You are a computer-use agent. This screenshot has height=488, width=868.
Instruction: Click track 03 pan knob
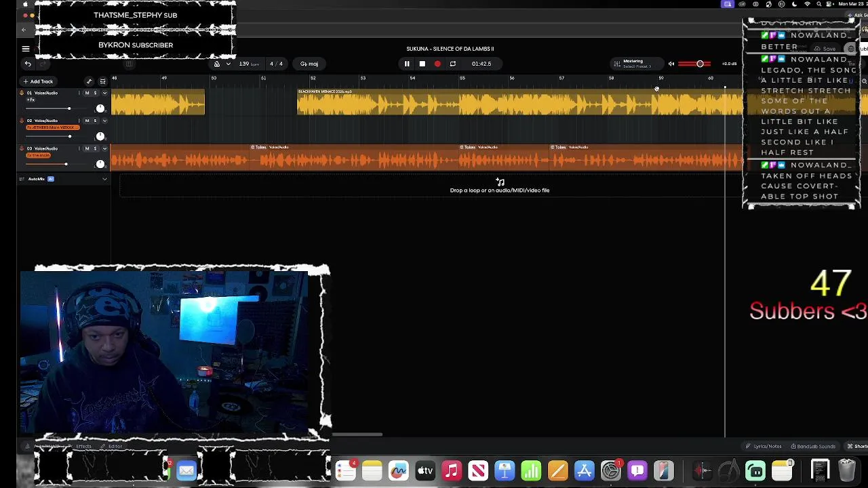pyautogui.click(x=100, y=164)
